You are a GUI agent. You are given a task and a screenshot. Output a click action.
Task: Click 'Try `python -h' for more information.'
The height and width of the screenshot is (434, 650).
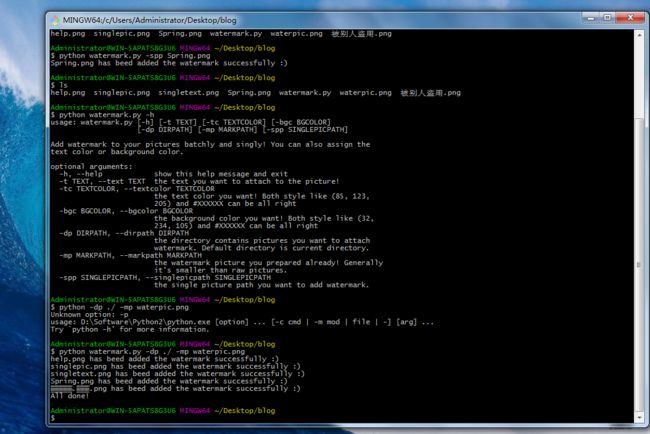click(130, 330)
